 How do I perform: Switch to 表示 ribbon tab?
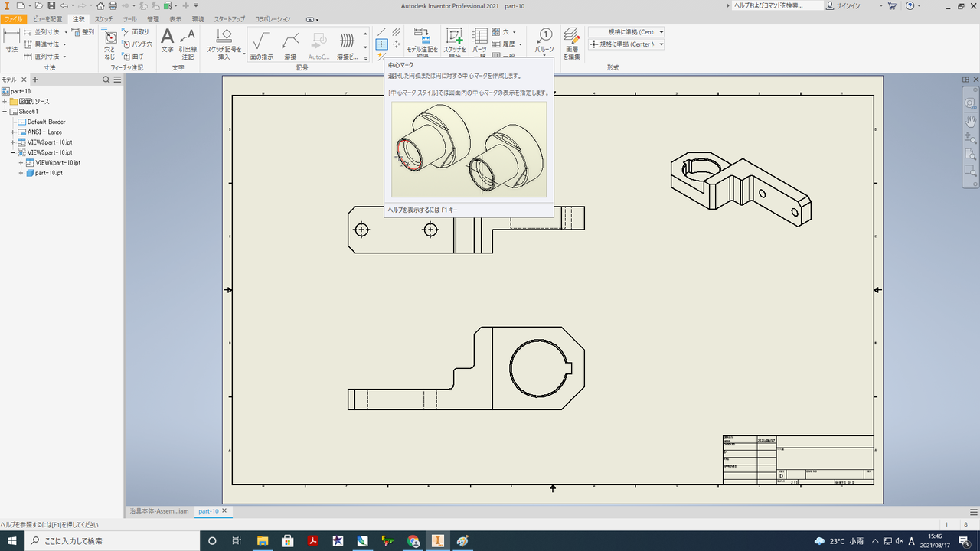175,18
